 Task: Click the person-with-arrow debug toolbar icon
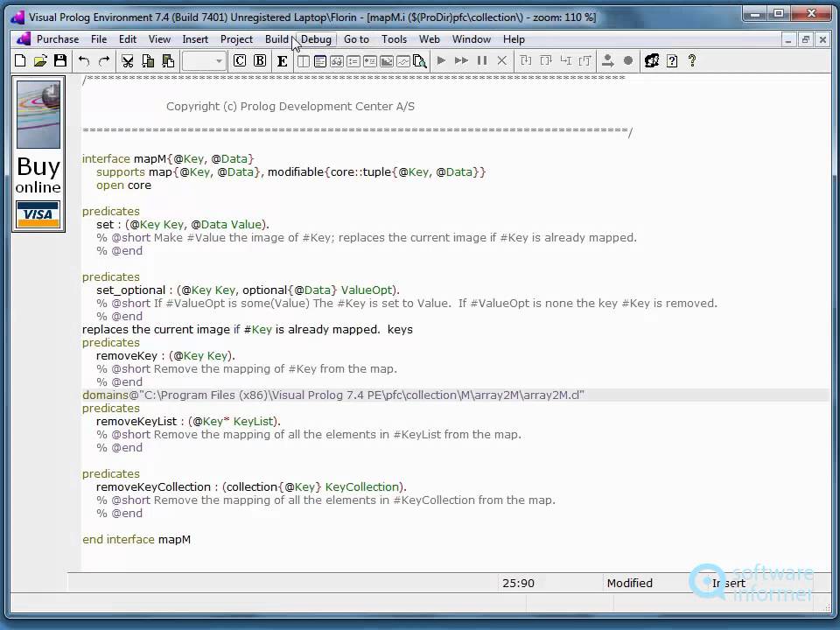coord(607,60)
